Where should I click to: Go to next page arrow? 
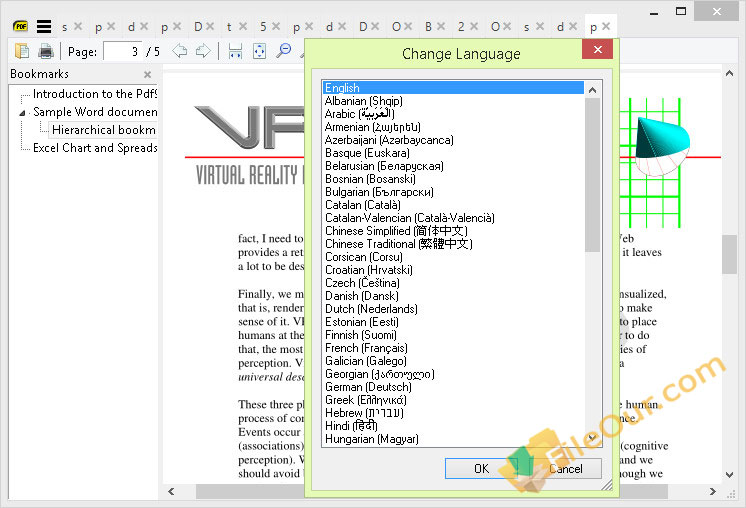click(203, 51)
